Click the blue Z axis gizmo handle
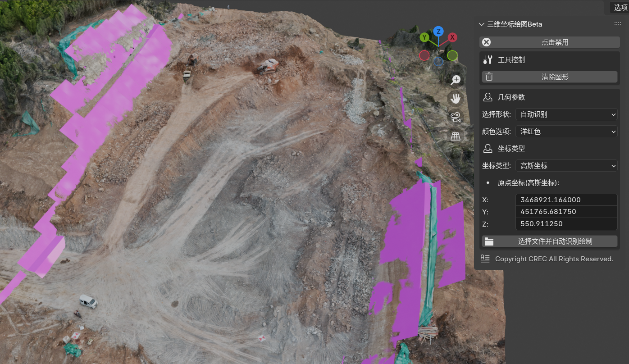The image size is (629, 364). pos(438,31)
